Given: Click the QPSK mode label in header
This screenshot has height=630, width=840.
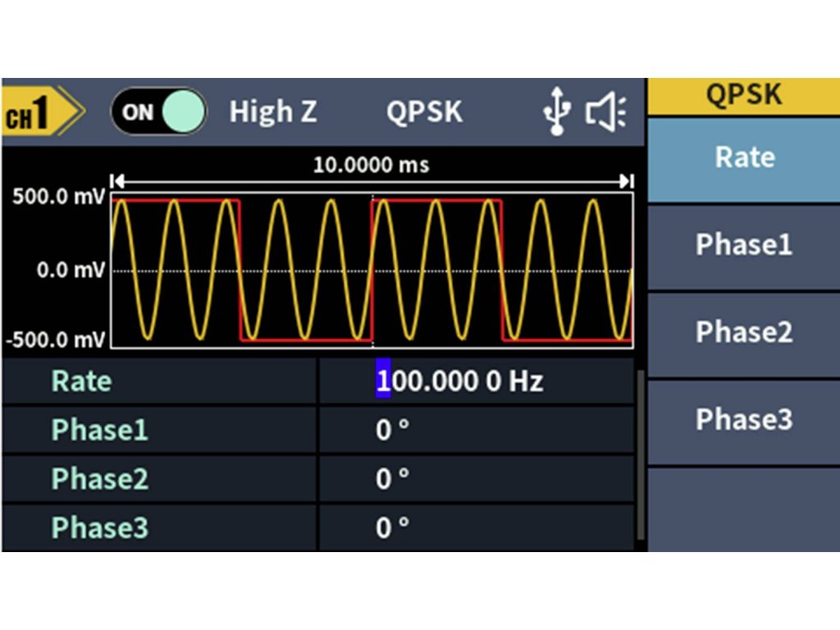Looking at the screenshot, I should tap(424, 112).
